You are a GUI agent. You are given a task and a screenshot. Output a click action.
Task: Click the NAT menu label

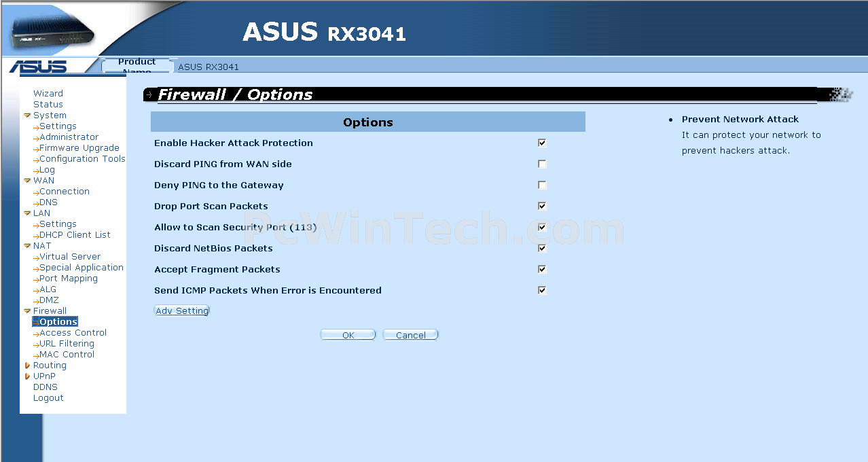click(42, 246)
